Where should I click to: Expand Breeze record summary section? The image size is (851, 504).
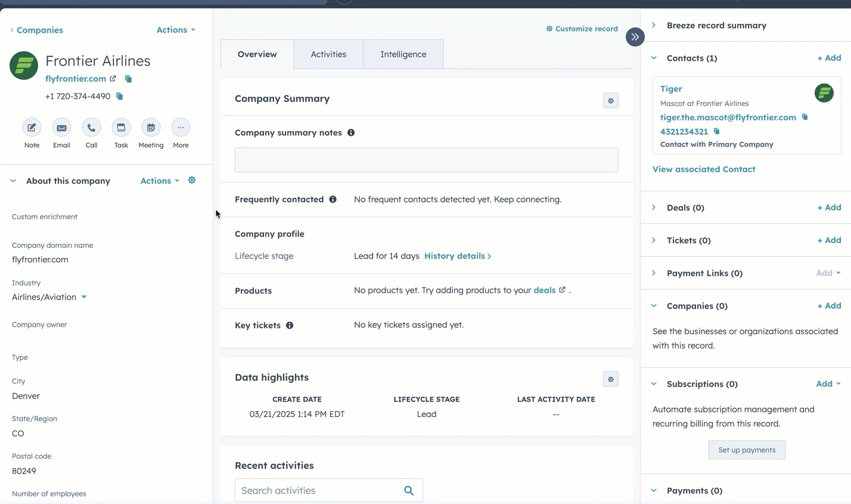(x=654, y=25)
